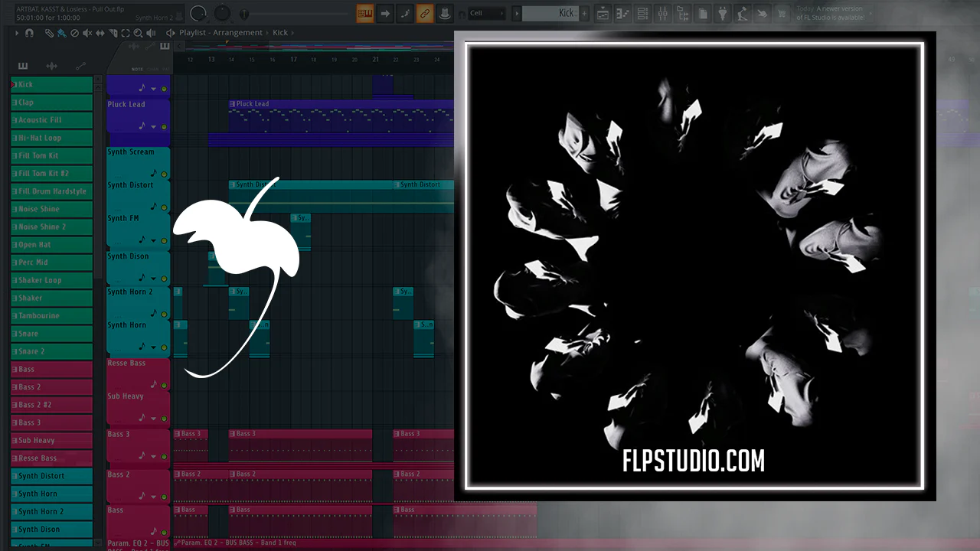Toggle the metronome hat button
This screenshot has height=551, width=980.
point(445,13)
